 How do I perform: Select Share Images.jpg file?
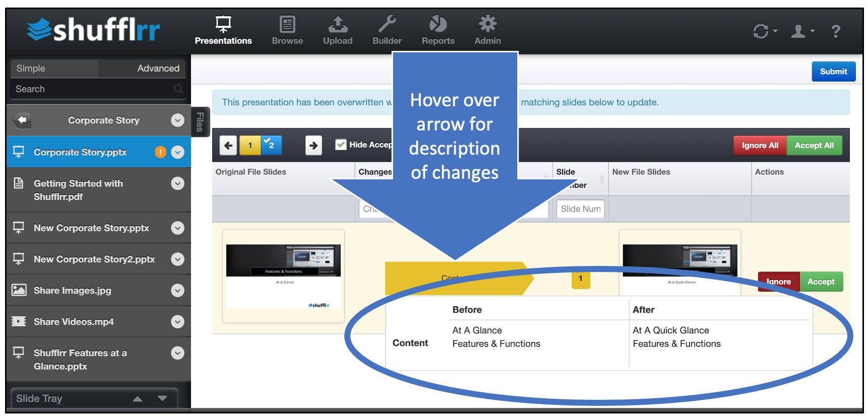[73, 291]
